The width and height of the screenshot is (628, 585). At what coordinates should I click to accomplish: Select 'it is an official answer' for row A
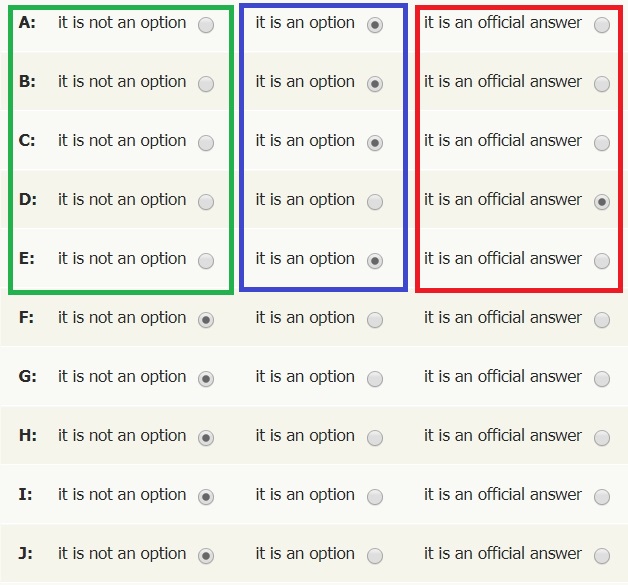pyautogui.click(x=602, y=26)
